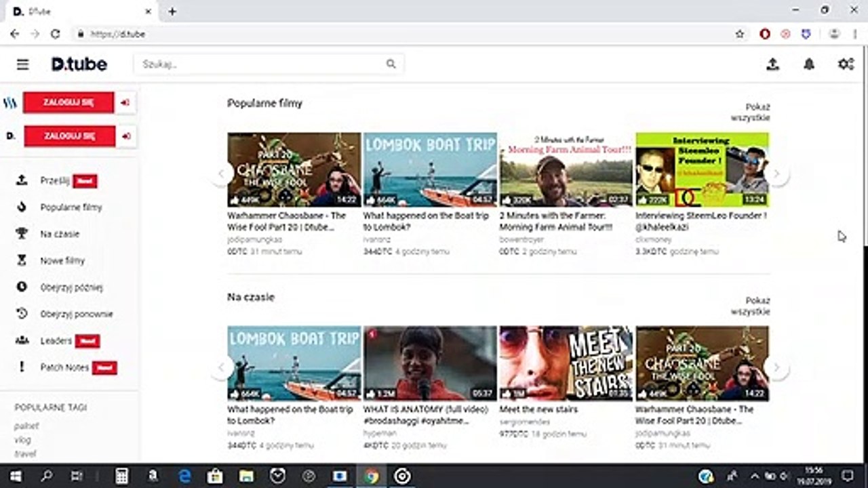The height and width of the screenshot is (488, 868).
Task: Open the notifications bell
Action: (x=809, y=64)
